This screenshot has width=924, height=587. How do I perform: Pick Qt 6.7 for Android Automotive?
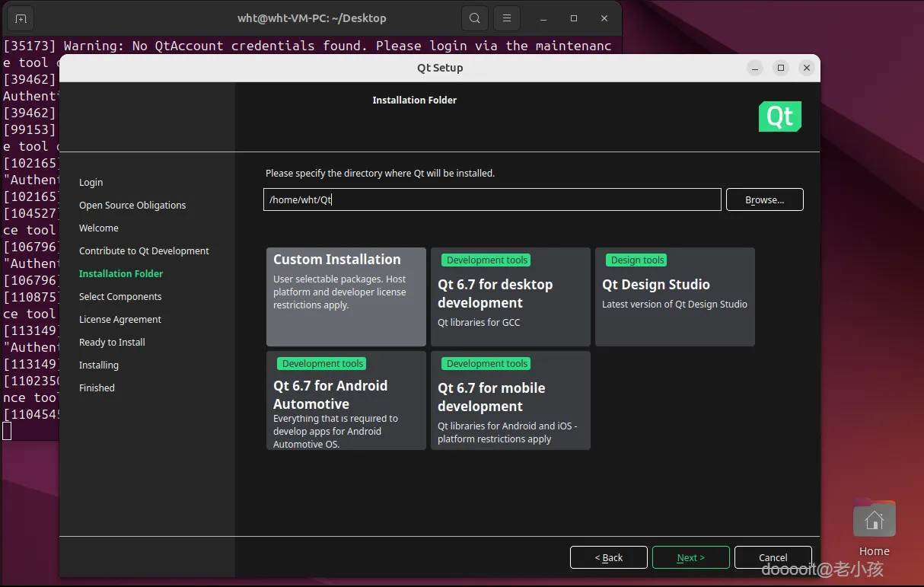coord(346,400)
